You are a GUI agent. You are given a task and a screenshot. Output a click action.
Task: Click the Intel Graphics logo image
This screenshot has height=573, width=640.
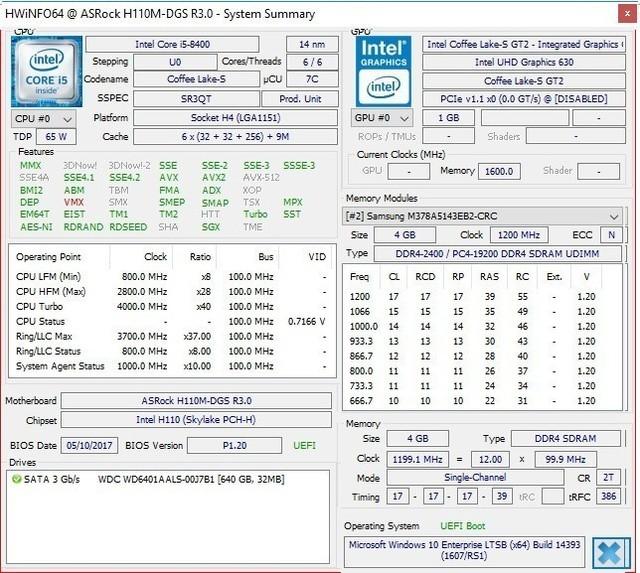pos(383,71)
